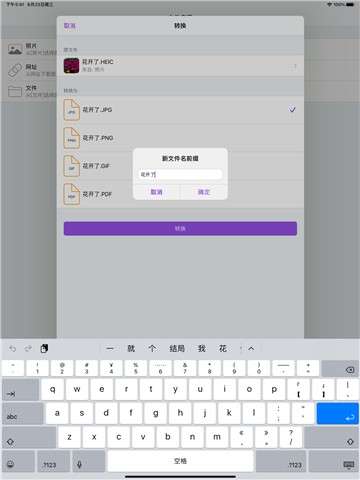Choose the 花开了.GIF output format
This screenshot has height=480, width=360.
pyautogui.click(x=96, y=166)
